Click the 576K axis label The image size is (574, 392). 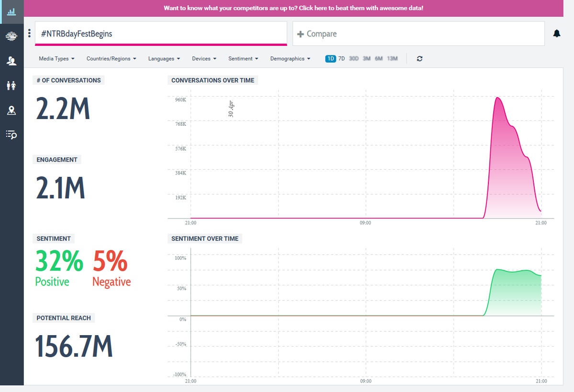point(180,149)
